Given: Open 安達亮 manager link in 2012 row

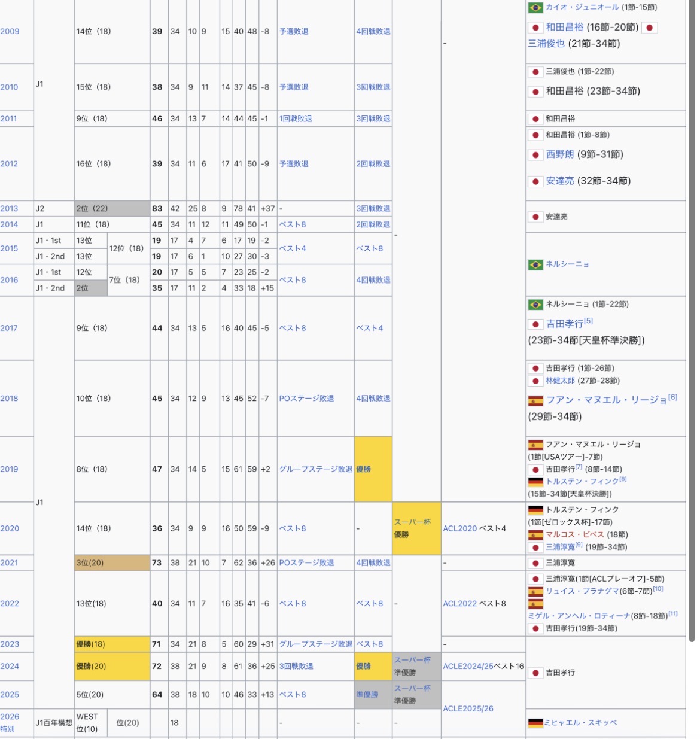Looking at the screenshot, I should click(x=559, y=181).
